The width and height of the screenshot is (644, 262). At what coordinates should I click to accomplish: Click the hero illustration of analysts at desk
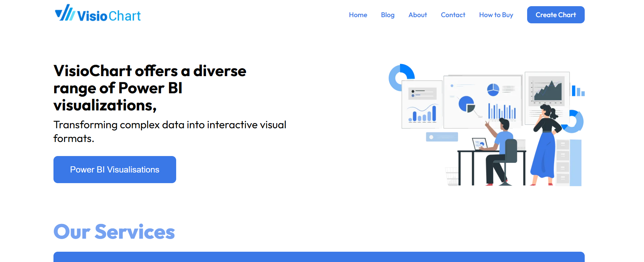pos(486,125)
